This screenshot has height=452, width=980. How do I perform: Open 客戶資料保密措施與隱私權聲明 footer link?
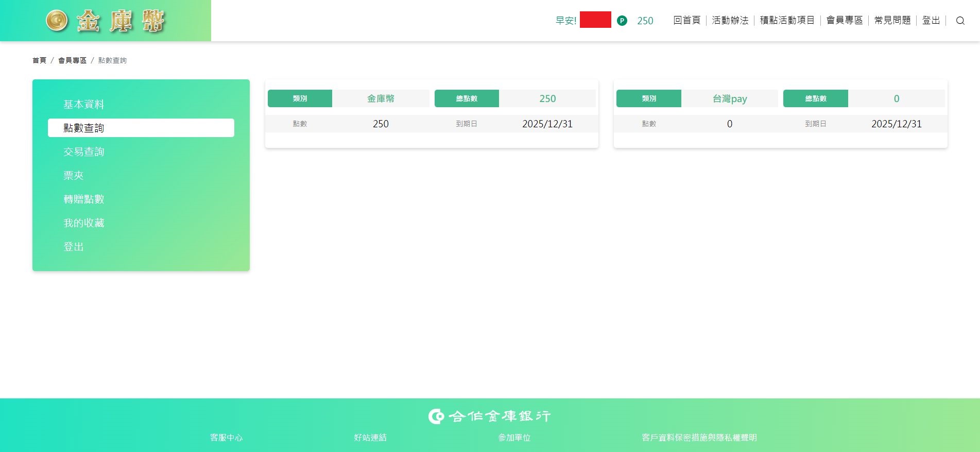click(699, 438)
